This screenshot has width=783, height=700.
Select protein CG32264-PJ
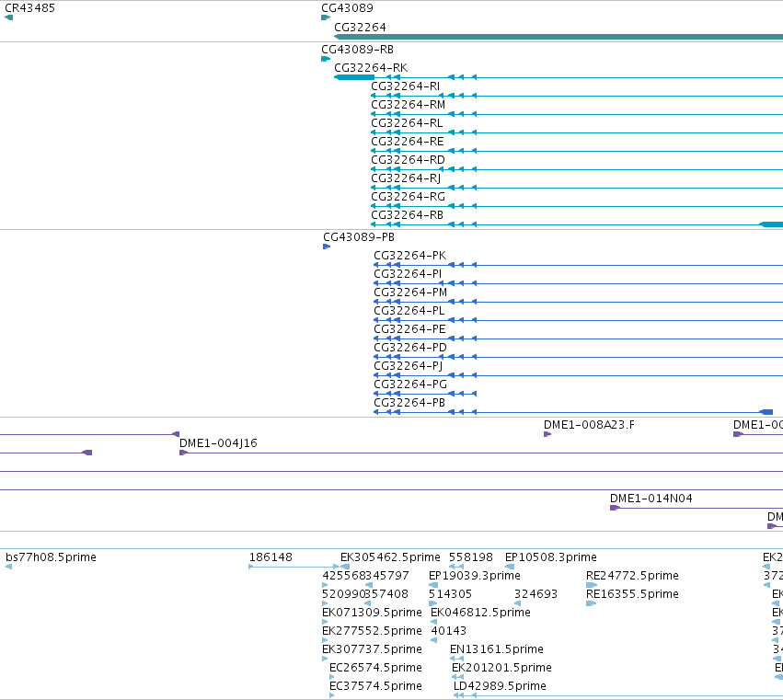[x=408, y=366]
